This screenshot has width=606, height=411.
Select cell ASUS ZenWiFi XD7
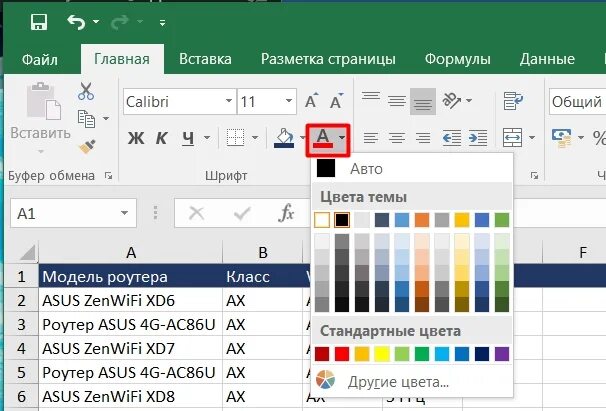click(x=131, y=348)
